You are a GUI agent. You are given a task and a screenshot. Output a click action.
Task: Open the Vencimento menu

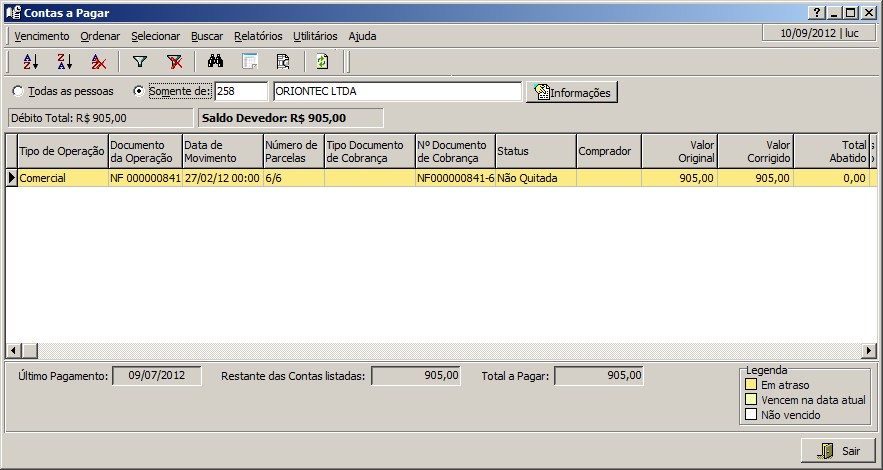tap(42, 36)
